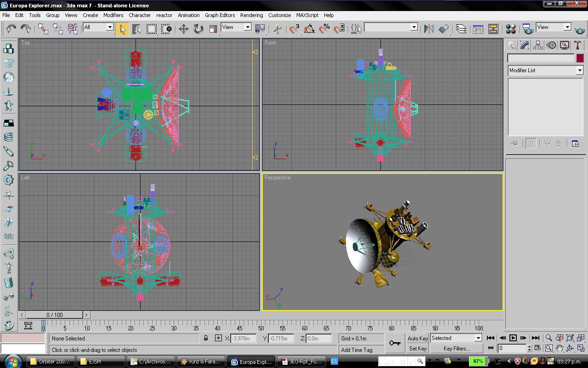Image resolution: width=588 pixels, height=368 pixels.
Task: Click the Align tool icon
Action: point(444,29)
